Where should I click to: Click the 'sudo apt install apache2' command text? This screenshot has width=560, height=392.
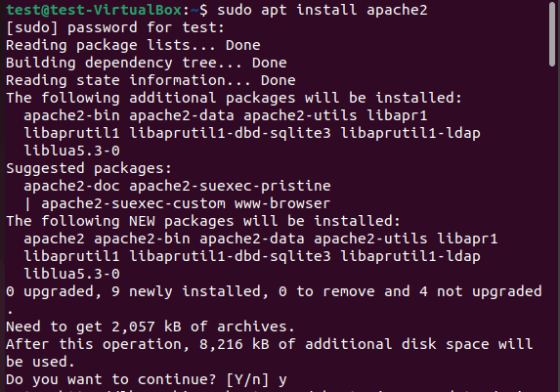point(323,10)
